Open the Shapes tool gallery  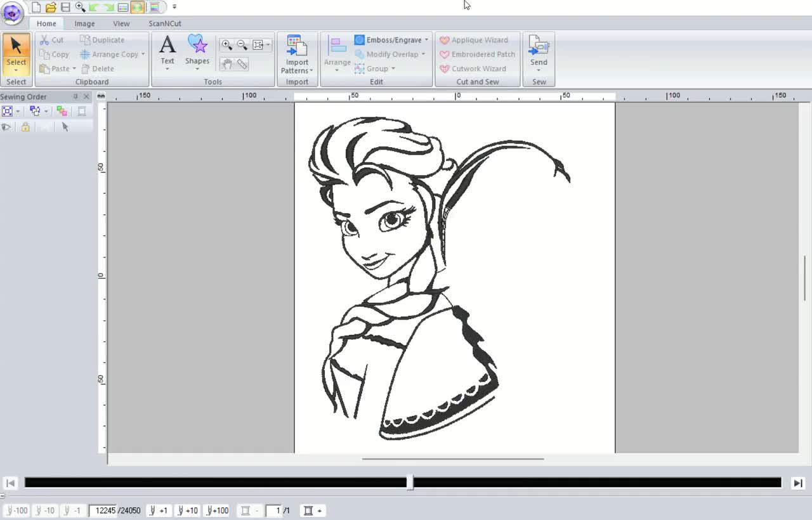(197, 53)
